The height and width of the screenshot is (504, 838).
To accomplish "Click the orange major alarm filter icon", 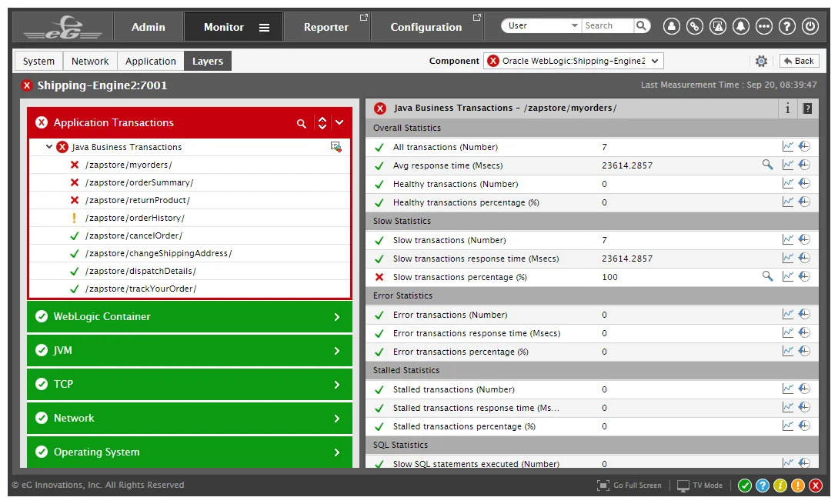I will (x=798, y=486).
